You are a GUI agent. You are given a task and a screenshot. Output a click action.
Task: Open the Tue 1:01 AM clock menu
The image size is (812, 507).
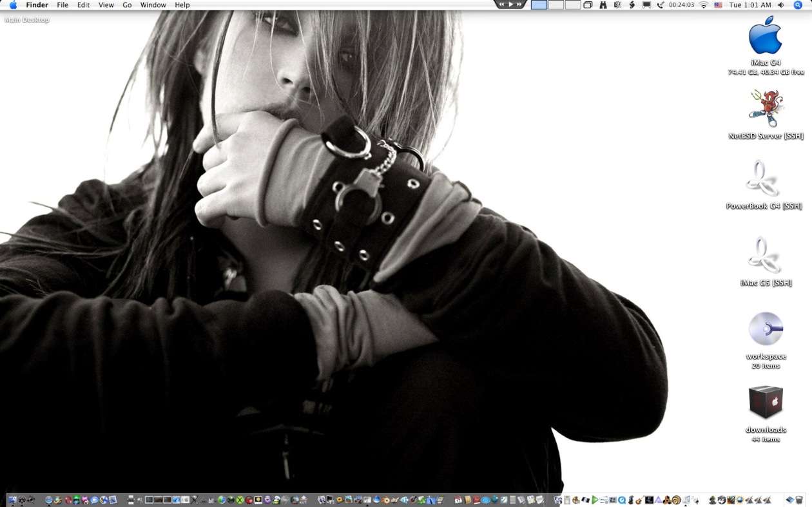coord(750,5)
